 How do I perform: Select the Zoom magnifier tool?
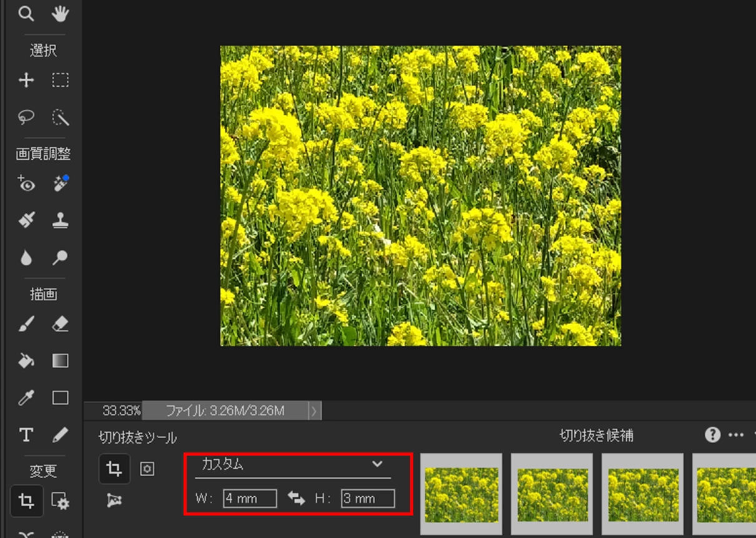pos(26,14)
